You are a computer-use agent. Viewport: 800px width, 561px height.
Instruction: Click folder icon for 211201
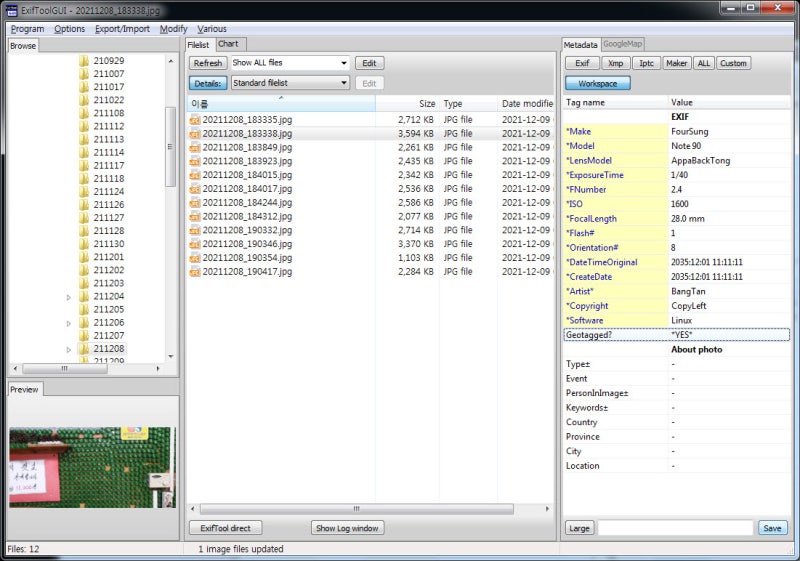tap(84, 257)
